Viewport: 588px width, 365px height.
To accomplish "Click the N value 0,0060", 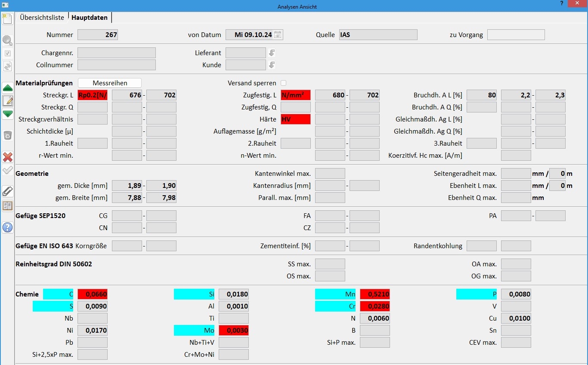I will coord(375,318).
